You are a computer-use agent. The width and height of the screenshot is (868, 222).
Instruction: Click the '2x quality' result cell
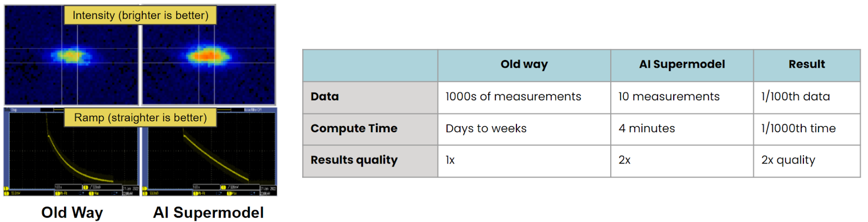click(x=807, y=161)
